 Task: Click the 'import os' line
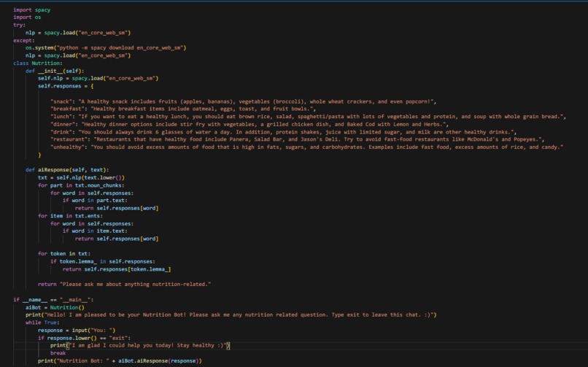27,18
